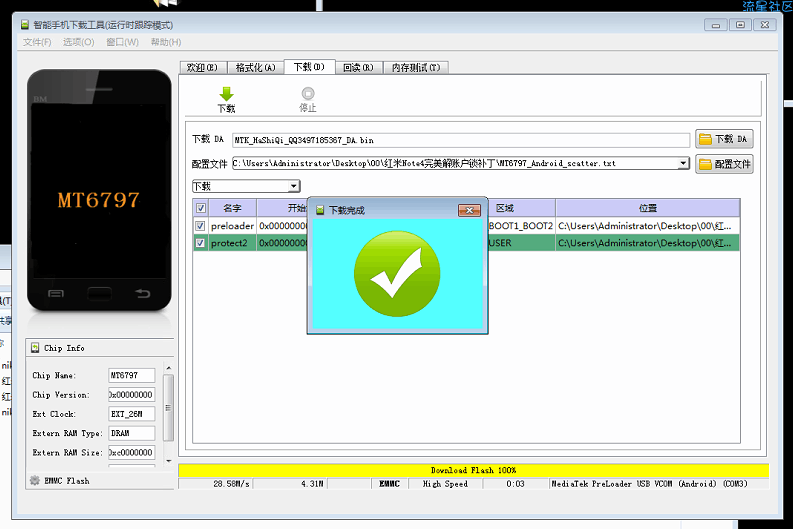793x529 pixels.
Task: Click the 配置文件 browse button
Action: point(724,164)
